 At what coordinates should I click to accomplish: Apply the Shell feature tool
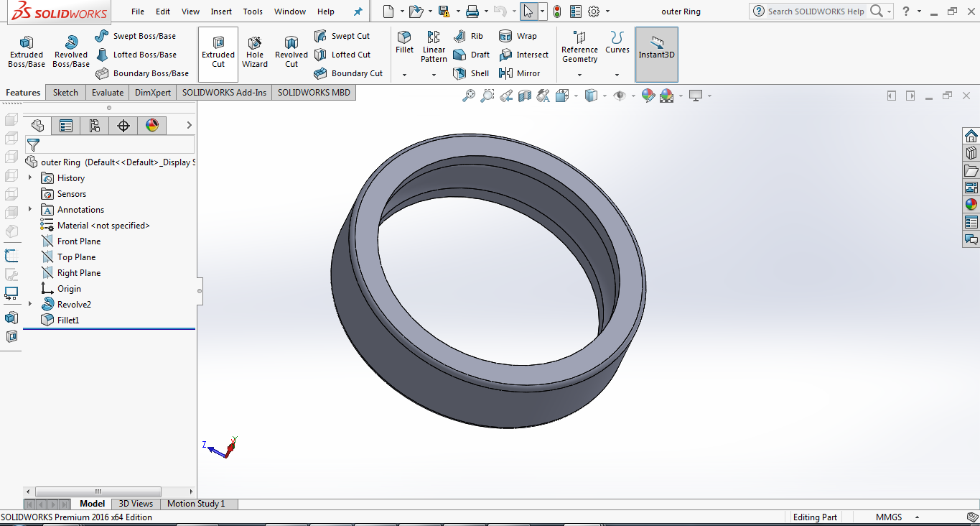[472, 73]
